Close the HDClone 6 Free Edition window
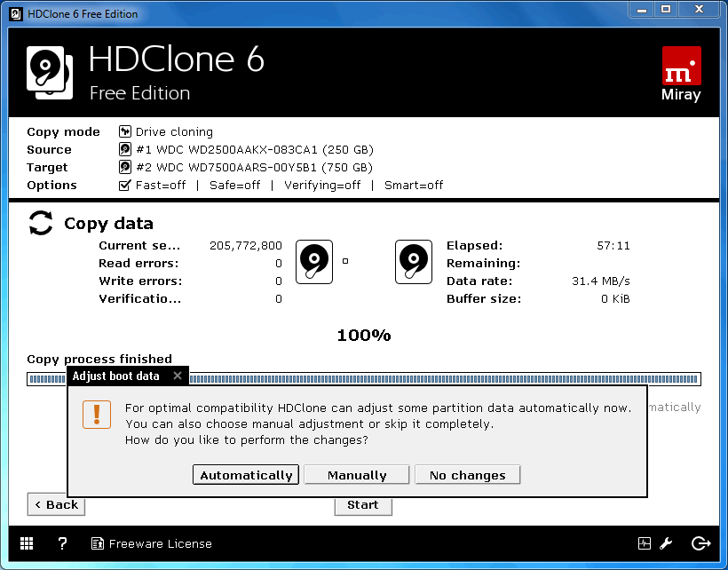 pos(700,9)
